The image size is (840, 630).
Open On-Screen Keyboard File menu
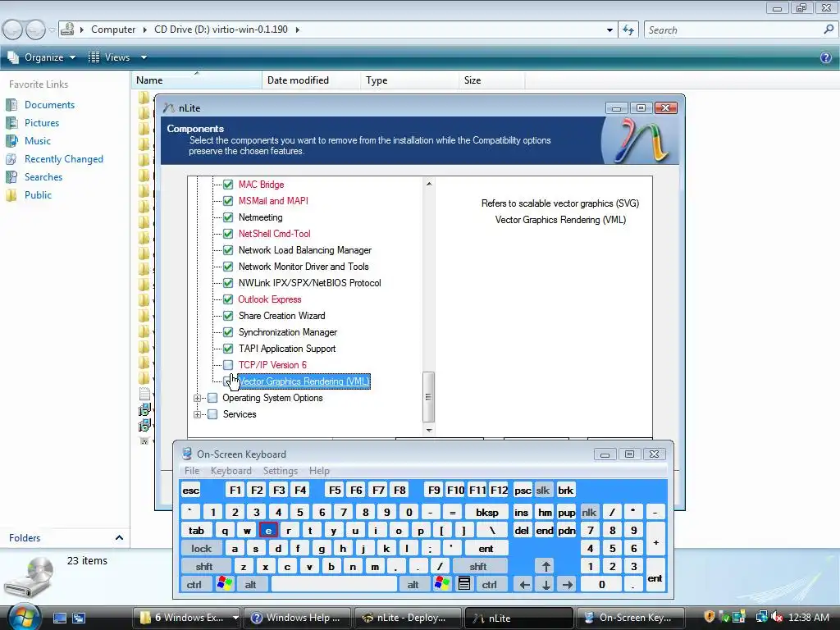[192, 471]
